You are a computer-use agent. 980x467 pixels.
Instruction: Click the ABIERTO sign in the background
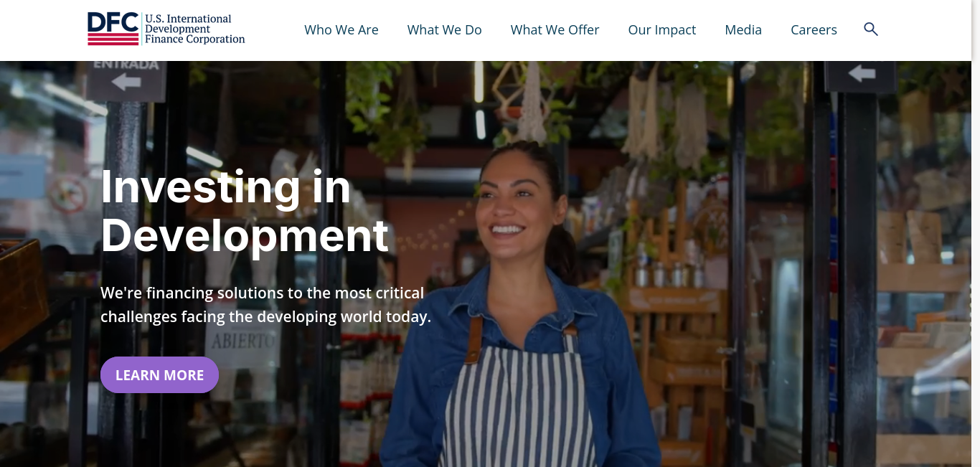tap(243, 340)
